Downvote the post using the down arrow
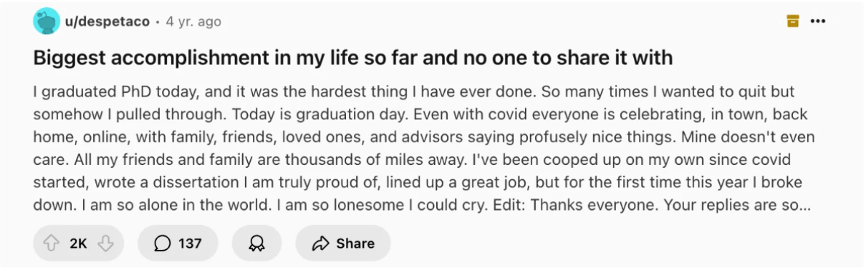Image resolution: width=868 pixels, height=276 pixels. point(105,243)
